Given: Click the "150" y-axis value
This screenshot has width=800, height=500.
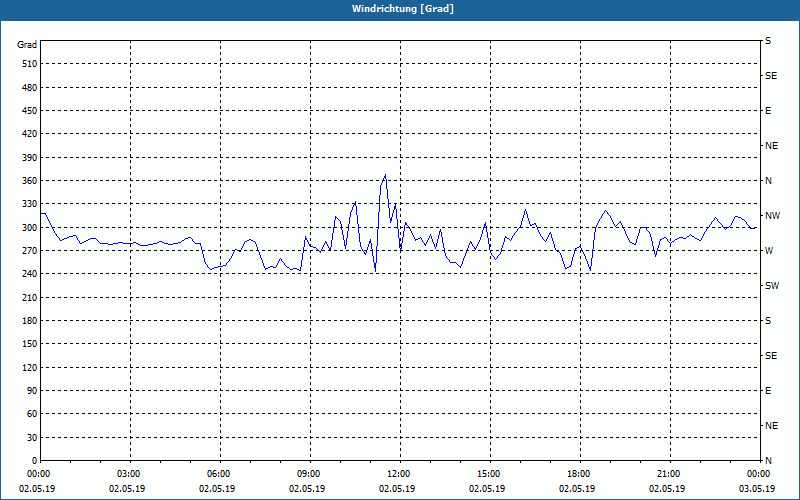Looking at the screenshot, I should [30, 344].
